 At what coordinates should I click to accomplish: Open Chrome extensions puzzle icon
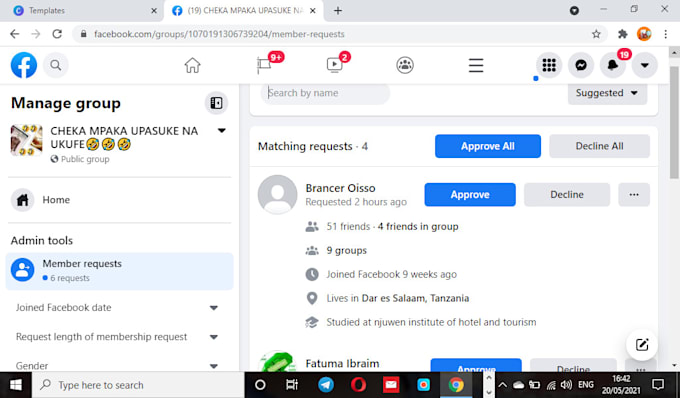623,34
